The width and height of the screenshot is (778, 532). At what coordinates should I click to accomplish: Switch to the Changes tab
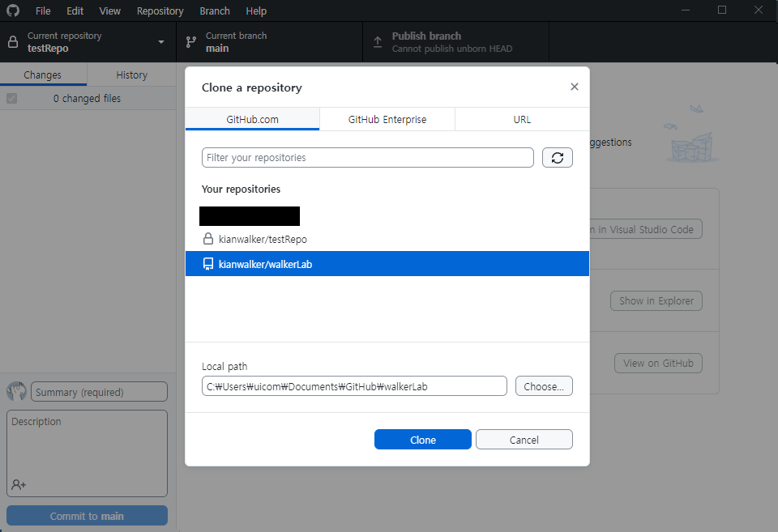tap(43, 74)
